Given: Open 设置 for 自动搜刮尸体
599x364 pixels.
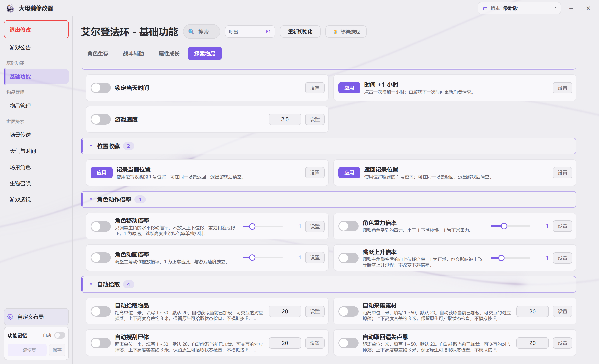Looking at the screenshot, I should 315,343.
